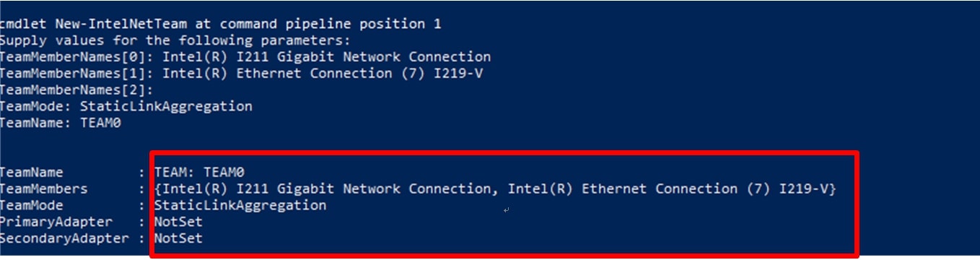Click the TeamMembers output label

click(x=44, y=188)
